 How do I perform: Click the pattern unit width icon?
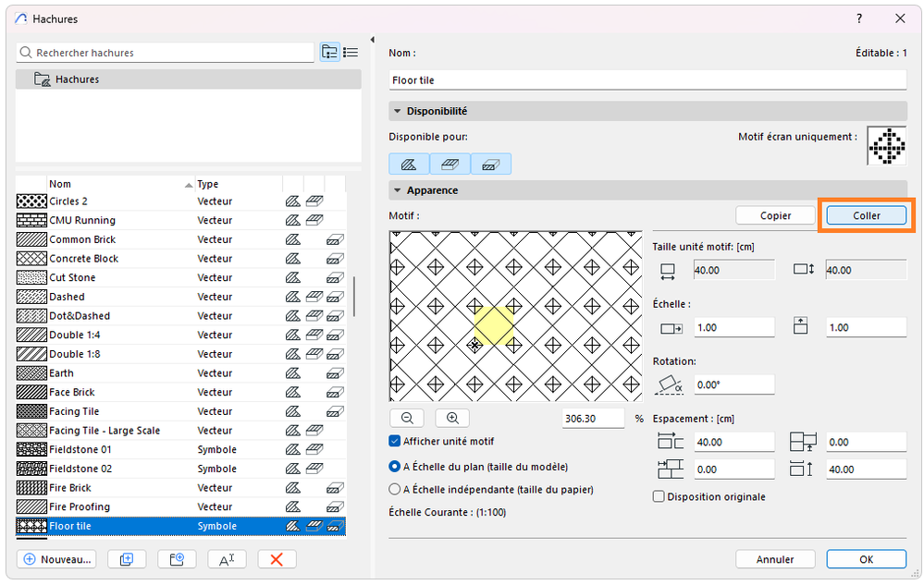[668, 271]
